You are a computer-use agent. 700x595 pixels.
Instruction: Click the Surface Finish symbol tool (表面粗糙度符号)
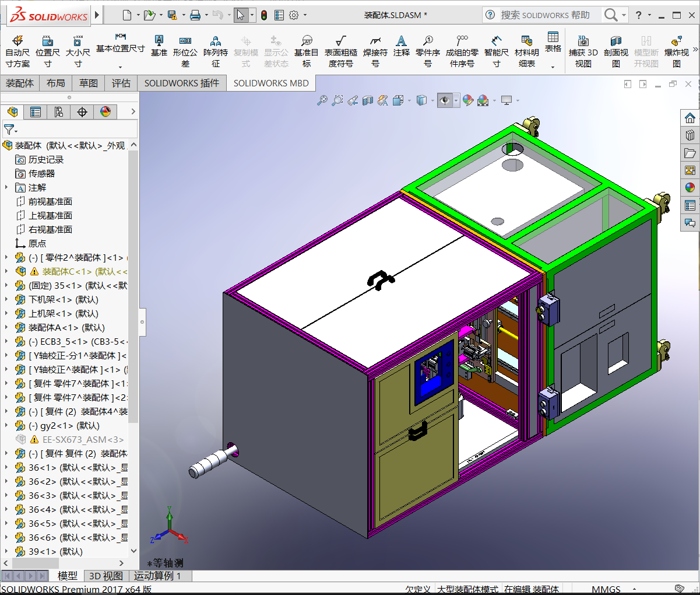(x=341, y=51)
